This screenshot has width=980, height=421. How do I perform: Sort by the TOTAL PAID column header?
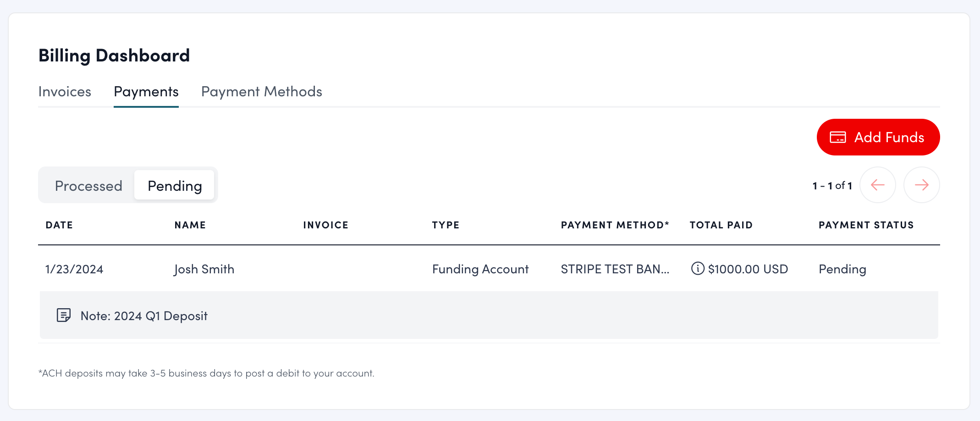[721, 225]
